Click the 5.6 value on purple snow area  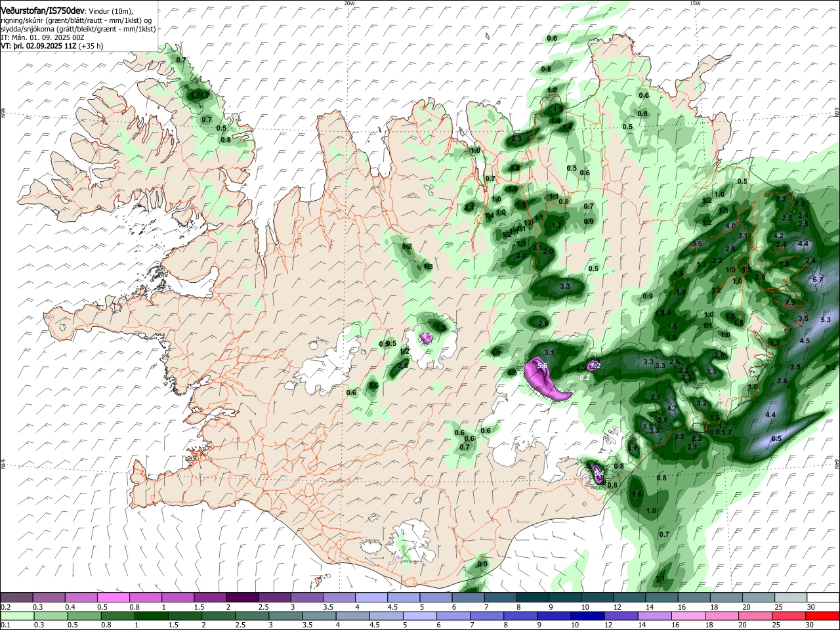pos(541,366)
